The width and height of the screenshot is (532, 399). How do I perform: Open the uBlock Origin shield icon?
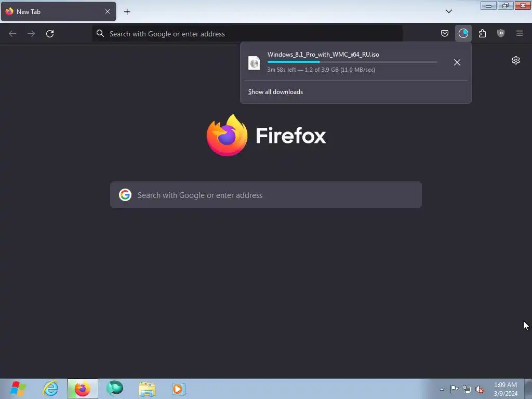[x=500, y=33]
